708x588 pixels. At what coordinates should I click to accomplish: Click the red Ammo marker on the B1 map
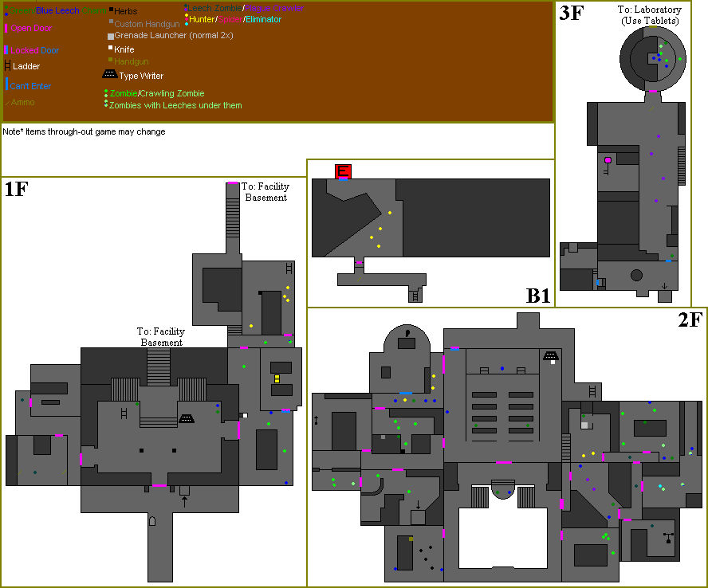341,171
